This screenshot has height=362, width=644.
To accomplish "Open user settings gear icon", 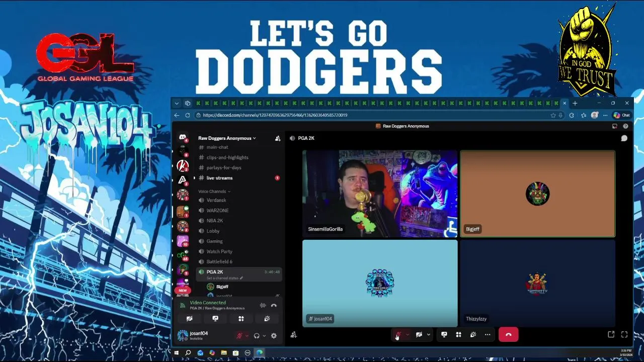I will click(274, 336).
